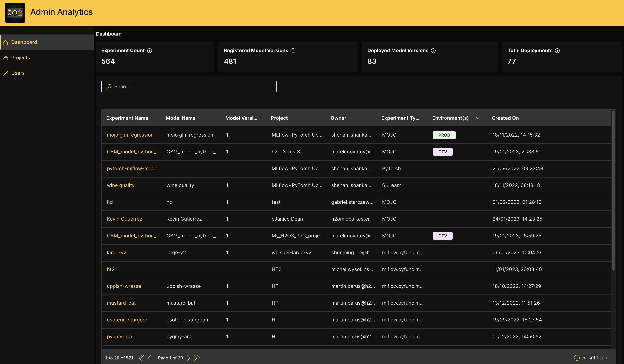This screenshot has width=624, height=364.
Task: Click the info icon beside Total Deployments
Action: 558,50
